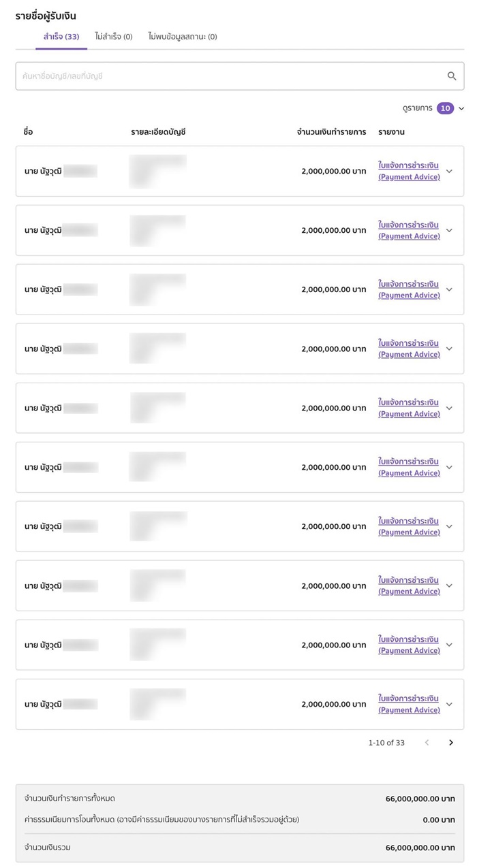Viewport: 477px width, 868px height.
Task: Open Payment Advice link in first row
Action: pyautogui.click(x=409, y=172)
